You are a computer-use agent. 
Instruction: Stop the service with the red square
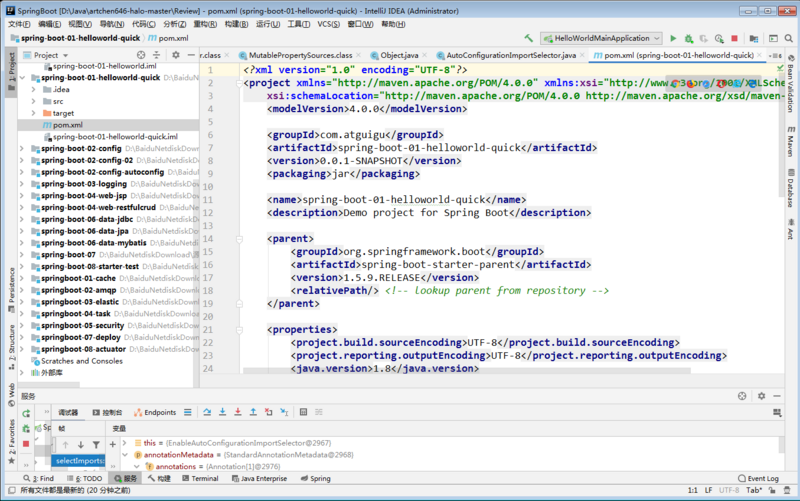pyautogui.click(x=26, y=444)
